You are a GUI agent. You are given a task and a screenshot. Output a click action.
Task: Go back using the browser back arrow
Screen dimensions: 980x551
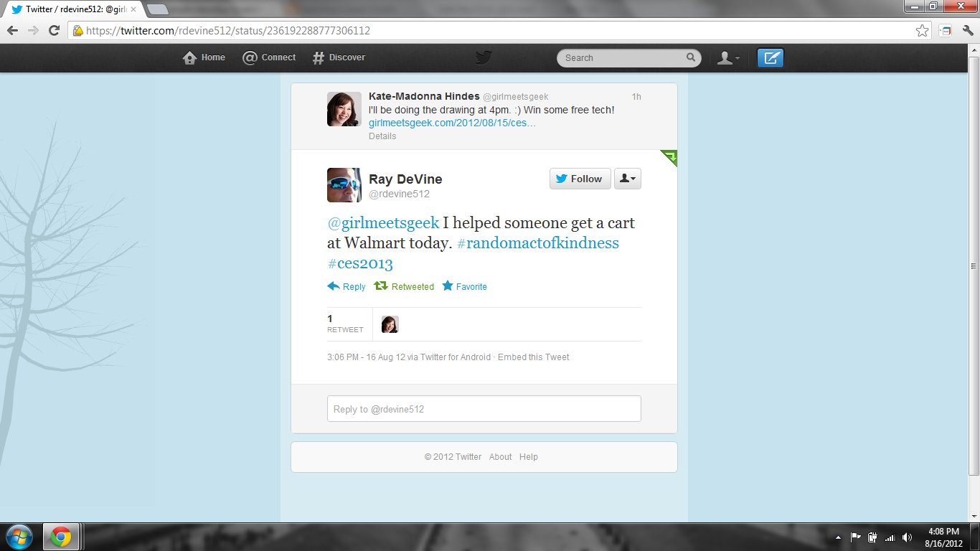[12, 31]
